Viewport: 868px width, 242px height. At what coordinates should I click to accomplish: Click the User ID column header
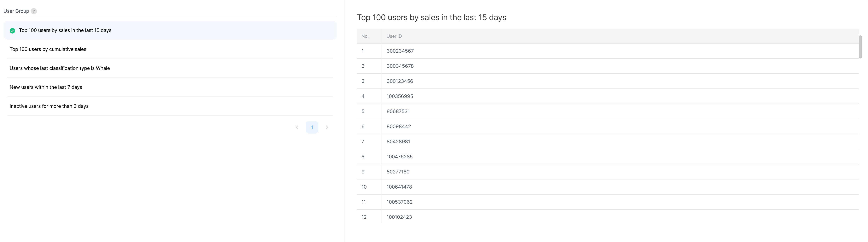tap(394, 36)
